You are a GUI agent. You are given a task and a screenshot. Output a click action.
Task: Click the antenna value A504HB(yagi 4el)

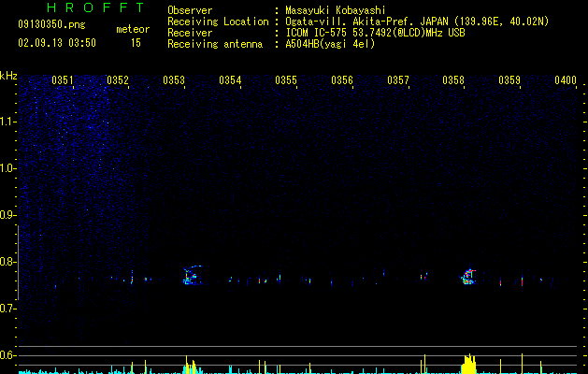tap(330, 44)
